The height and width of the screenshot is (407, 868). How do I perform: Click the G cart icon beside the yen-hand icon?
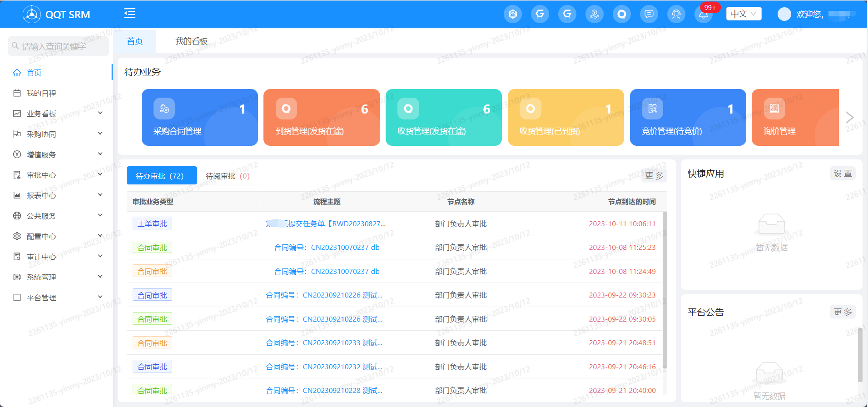click(x=567, y=14)
